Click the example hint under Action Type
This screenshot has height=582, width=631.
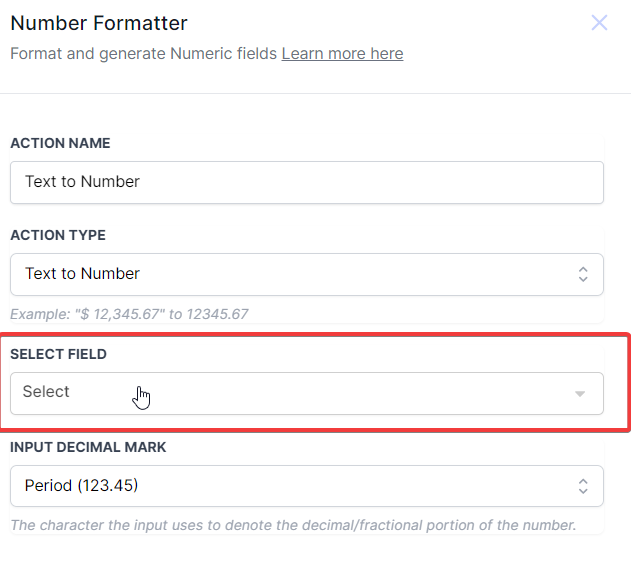point(129,314)
